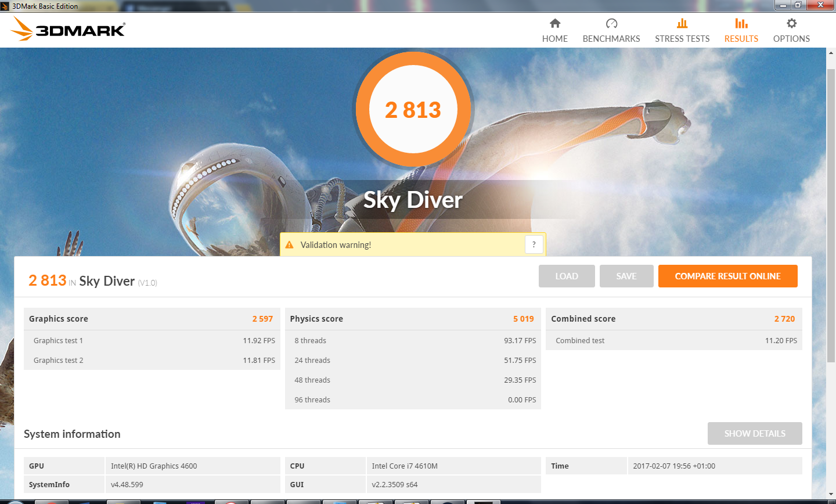Click the scrollbar down arrow
The height and width of the screenshot is (504, 836).
tap(831, 494)
